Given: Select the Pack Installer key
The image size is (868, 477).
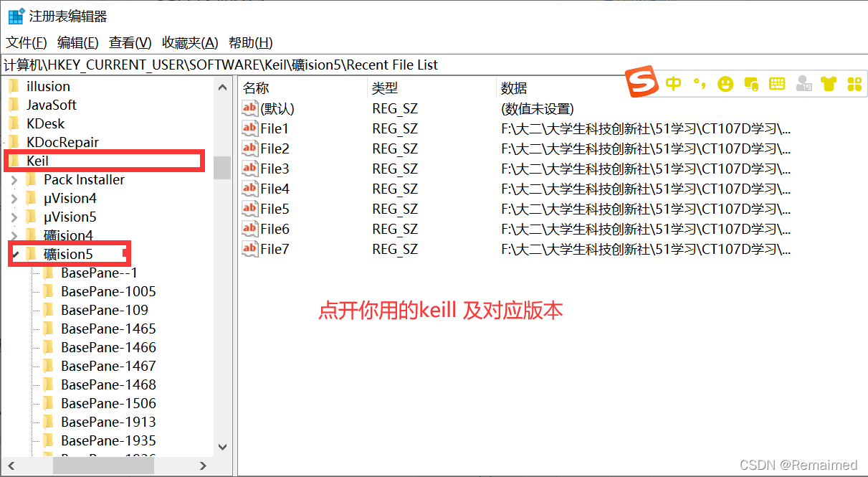Looking at the screenshot, I should (84, 179).
